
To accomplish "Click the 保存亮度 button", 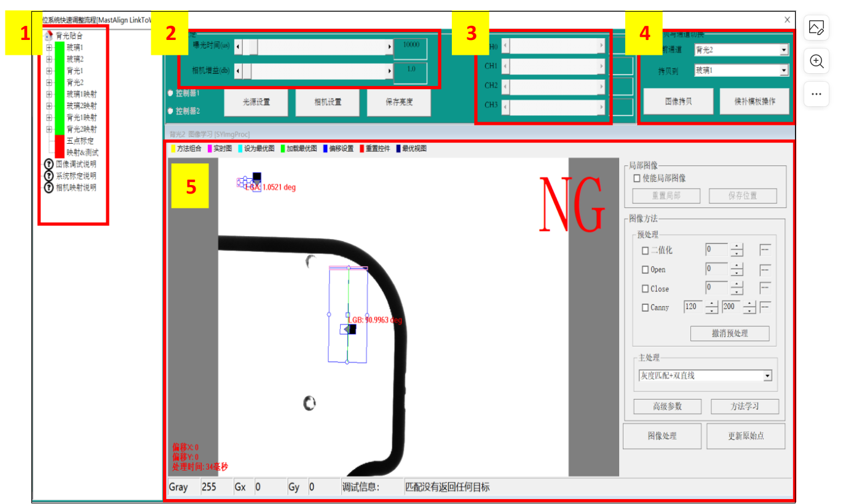I will point(399,103).
